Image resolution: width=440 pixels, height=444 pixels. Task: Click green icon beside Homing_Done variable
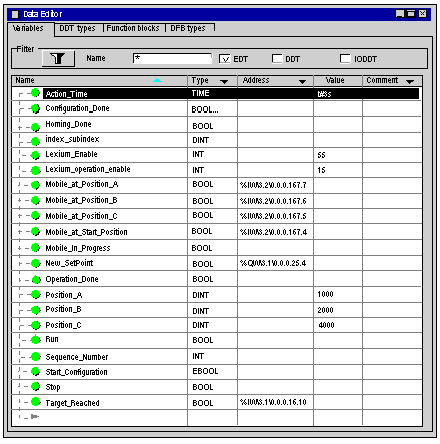(x=35, y=127)
